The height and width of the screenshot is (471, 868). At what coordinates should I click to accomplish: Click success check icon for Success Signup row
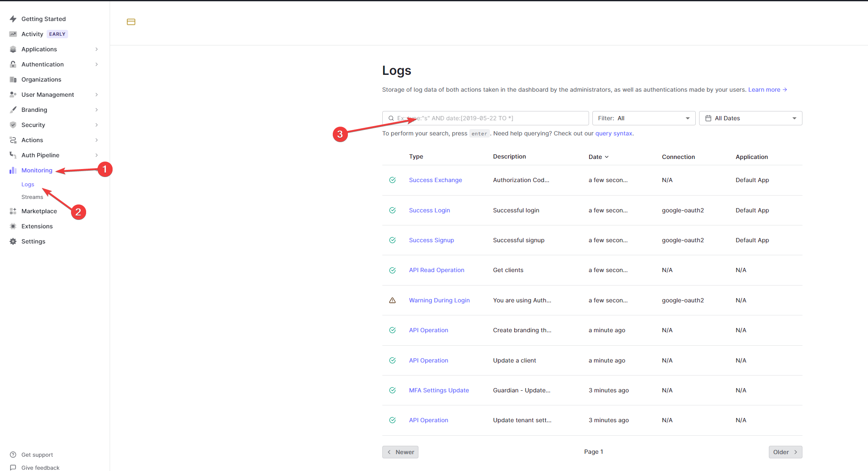point(392,240)
